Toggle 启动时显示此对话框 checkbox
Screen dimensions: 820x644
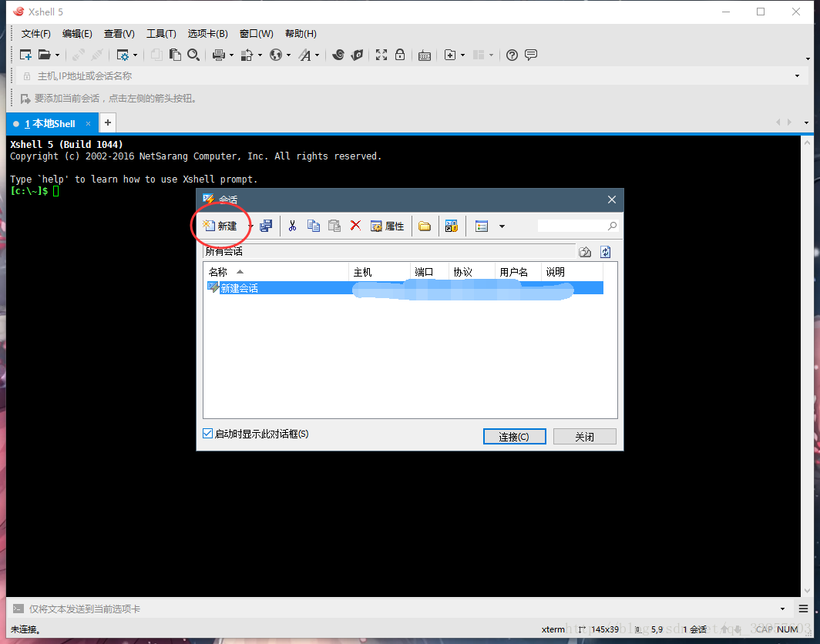pyautogui.click(x=207, y=434)
